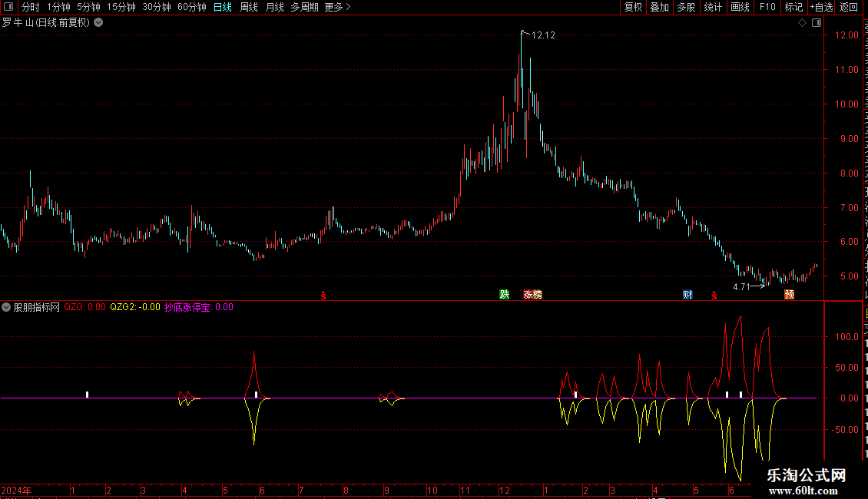Viewport: 868px width, 499px height.
Task: Select the 5分钟 period
Action: click(88, 7)
